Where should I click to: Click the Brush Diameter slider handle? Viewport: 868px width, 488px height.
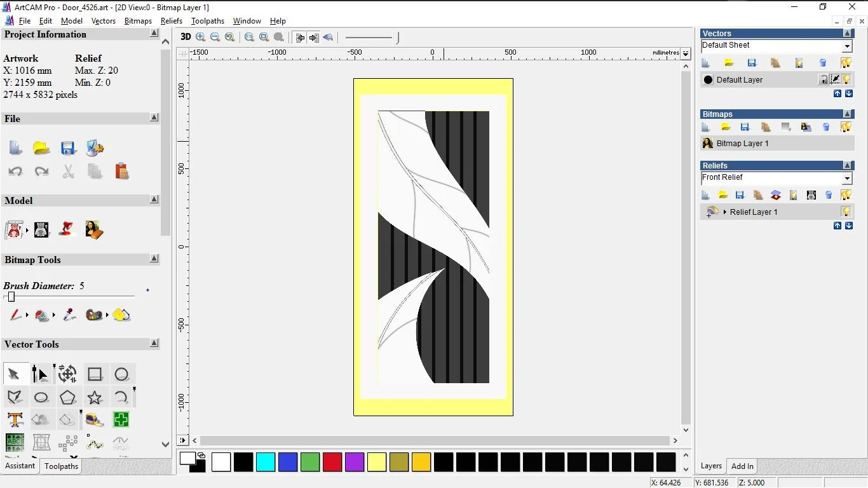tap(11, 297)
